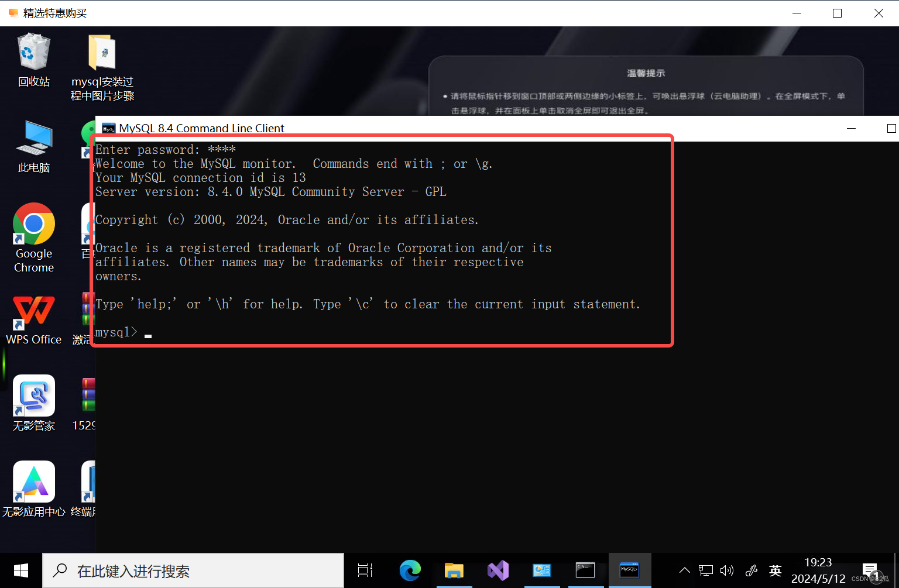Switch to the Command Prompt taskbar window
The width and height of the screenshot is (899, 588).
tap(585, 570)
